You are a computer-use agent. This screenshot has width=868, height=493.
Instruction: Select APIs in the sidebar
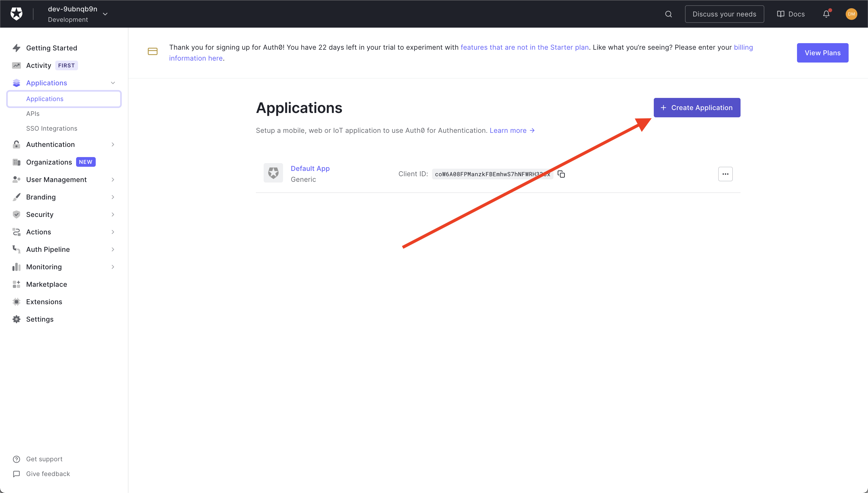(33, 114)
